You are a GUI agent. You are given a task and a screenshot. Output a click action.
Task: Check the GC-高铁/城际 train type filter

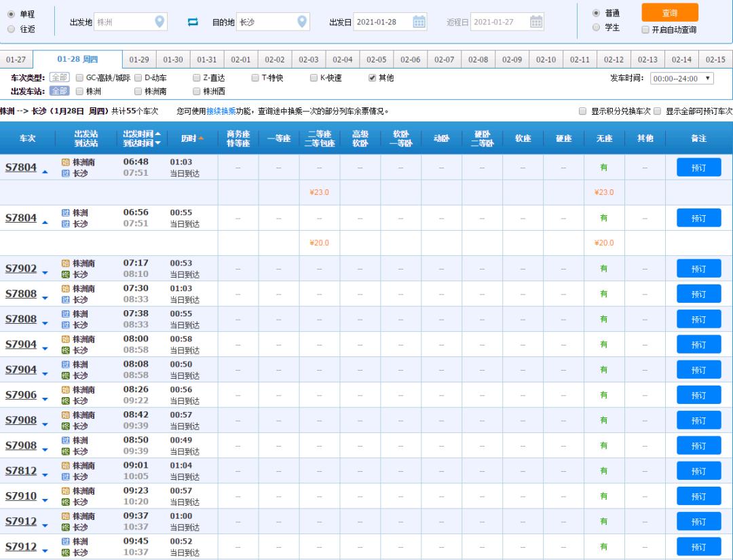(79, 77)
